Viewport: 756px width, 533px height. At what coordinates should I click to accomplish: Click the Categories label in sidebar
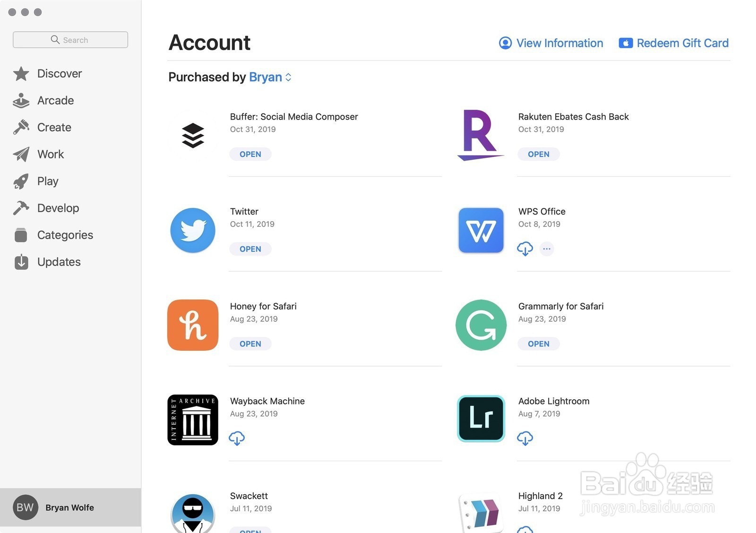(65, 235)
